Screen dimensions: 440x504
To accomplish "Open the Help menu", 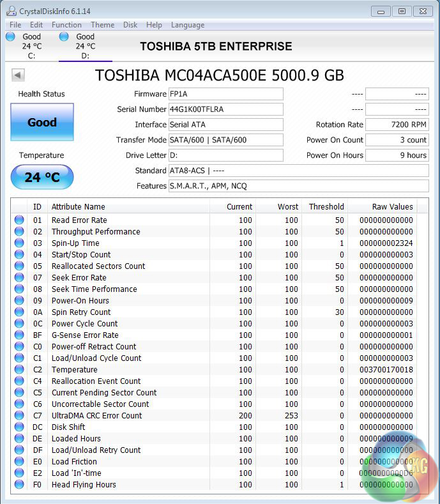I will (154, 25).
